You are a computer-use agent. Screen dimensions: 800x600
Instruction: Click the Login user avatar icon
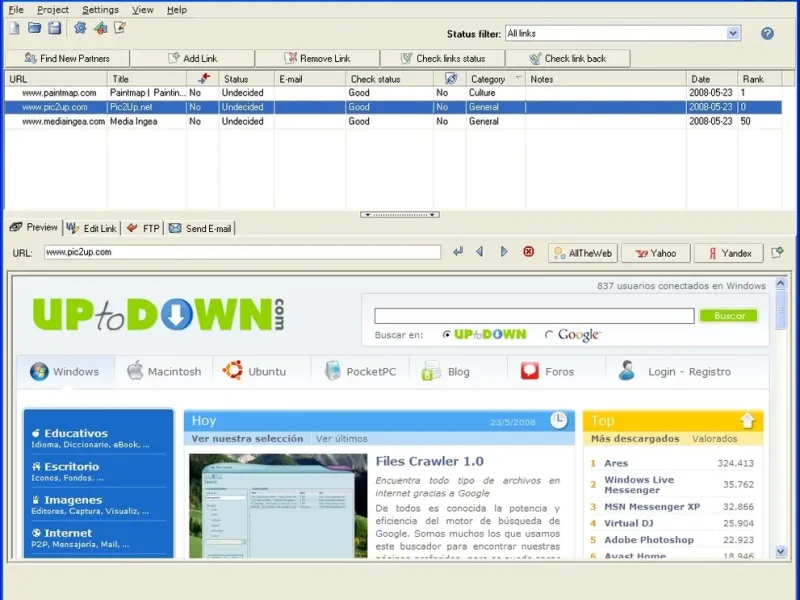tap(627, 370)
